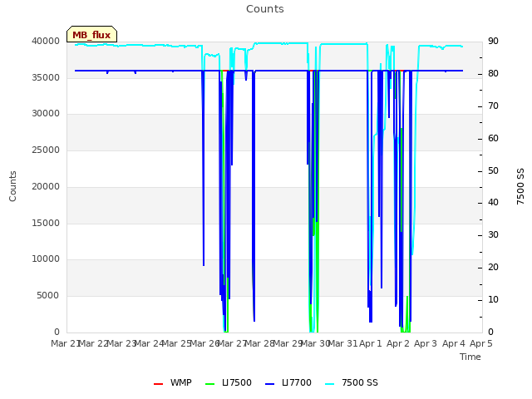Click the left Counts axis label

(x=12, y=186)
